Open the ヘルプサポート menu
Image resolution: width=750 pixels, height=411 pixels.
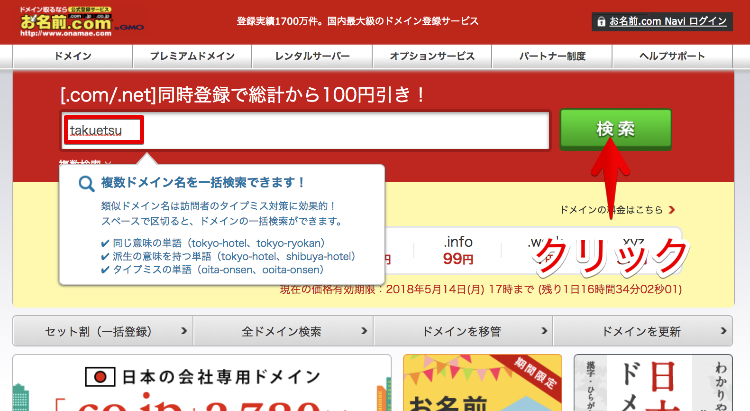673,56
